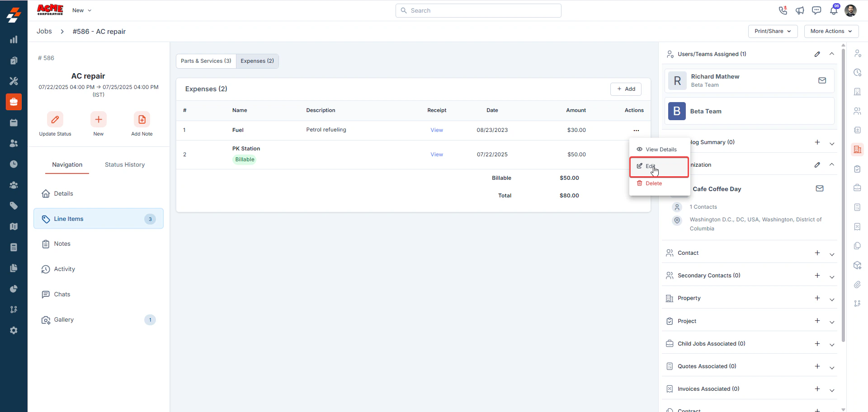Expand the Child Jobs Associated chevron

point(831,345)
